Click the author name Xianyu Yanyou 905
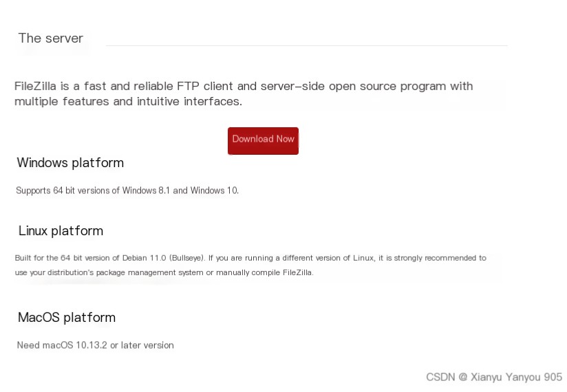 (x=516, y=377)
